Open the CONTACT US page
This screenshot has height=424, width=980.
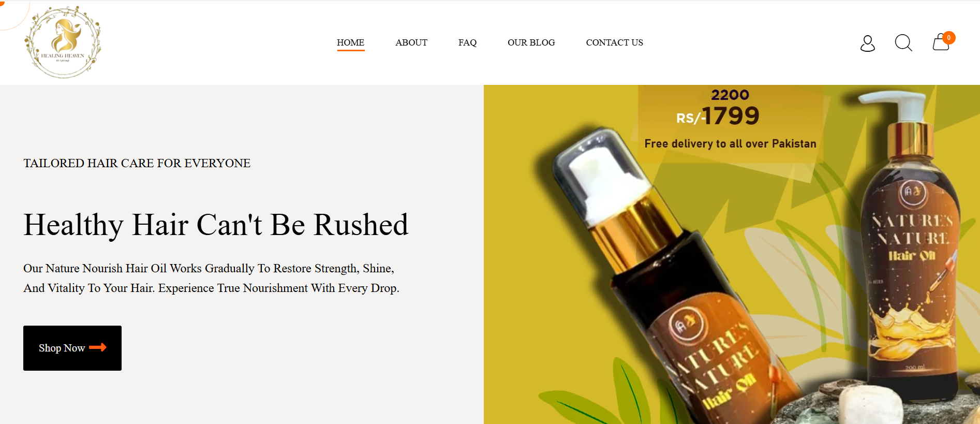(x=614, y=42)
